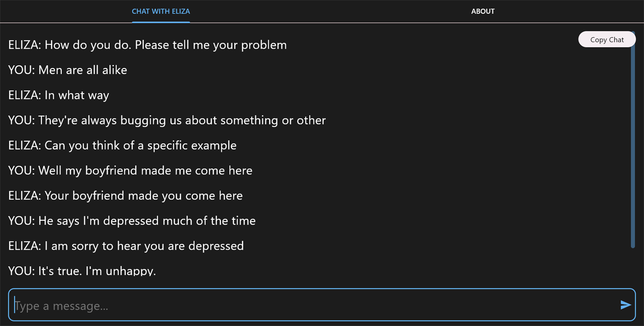Click the 'It's true. I'm unhappy.' message
The width and height of the screenshot is (644, 326).
(82, 270)
